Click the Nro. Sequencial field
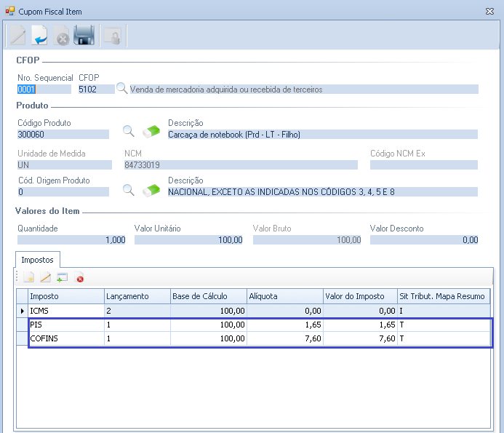 pyautogui.click(x=44, y=90)
